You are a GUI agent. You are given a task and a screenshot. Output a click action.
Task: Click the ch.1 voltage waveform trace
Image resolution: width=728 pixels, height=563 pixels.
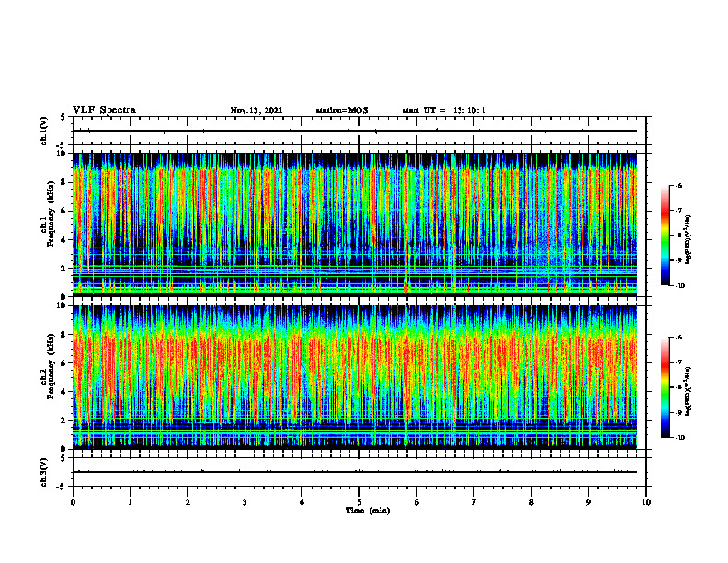355,131
